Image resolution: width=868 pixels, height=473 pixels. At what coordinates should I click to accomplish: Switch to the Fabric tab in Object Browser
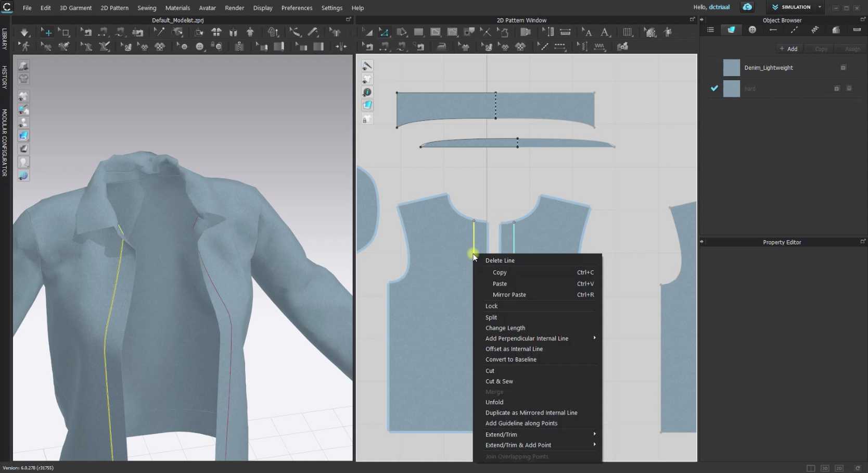(x=731, y=30)
